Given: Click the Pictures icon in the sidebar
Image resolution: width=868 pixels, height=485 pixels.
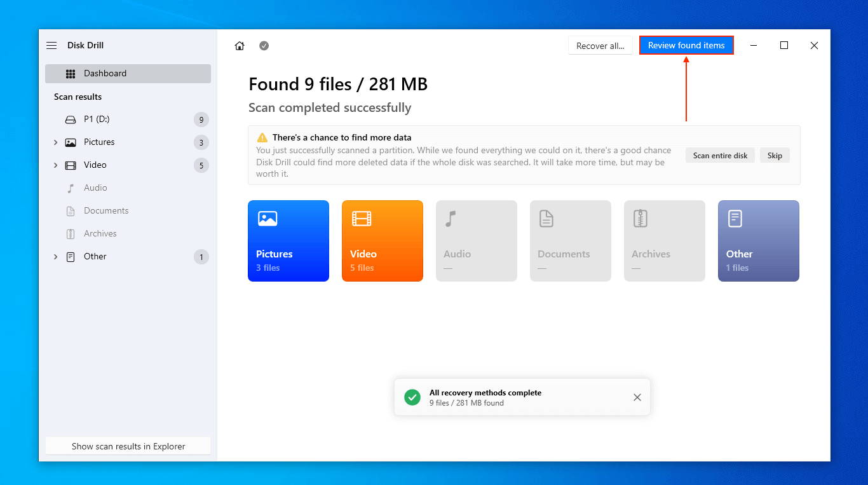Looking at the screenshot, I should pyautogui.click(x=71, y=142).
